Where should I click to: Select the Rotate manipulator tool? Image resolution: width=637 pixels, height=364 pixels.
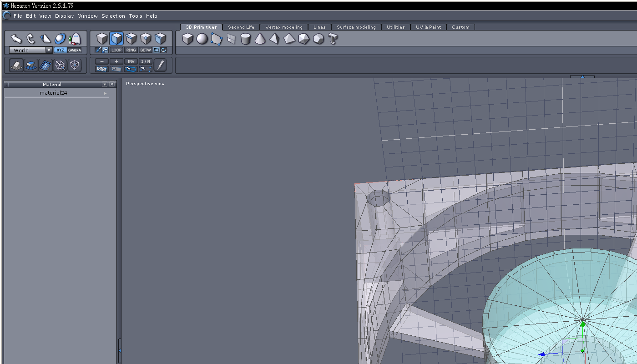click(x=30, y=39)
